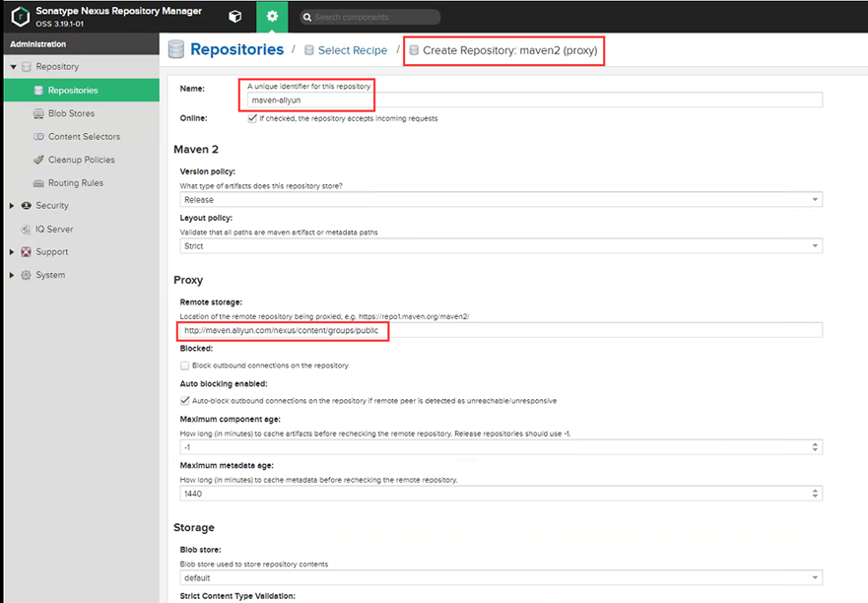Toggle Auto-block outbound connections checkbox
Viewport: 868px width, 603px height.
tap(185, 400)
